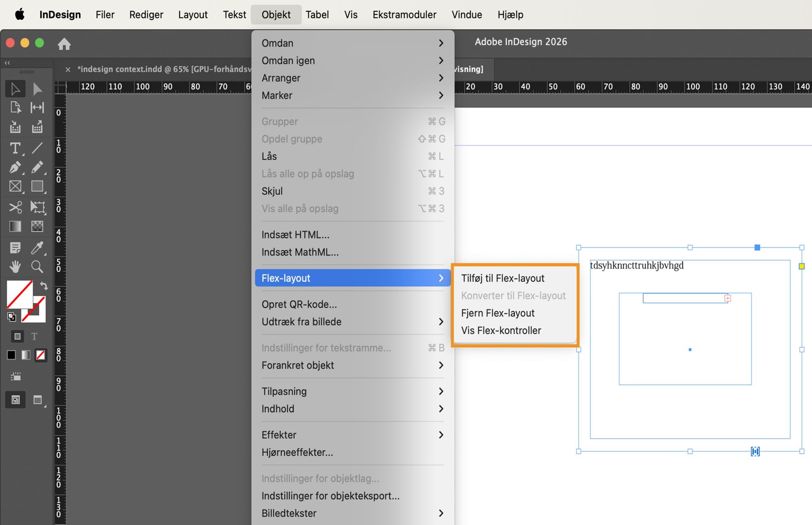
Task: Select the Hand tool for panning
Action: pyautogui.click(x=15, y=266)
